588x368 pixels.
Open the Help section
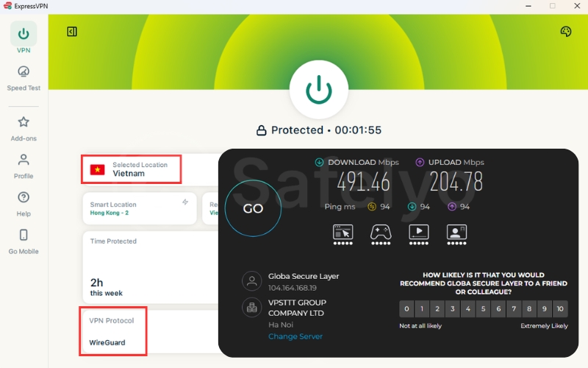tap(24, 204)
